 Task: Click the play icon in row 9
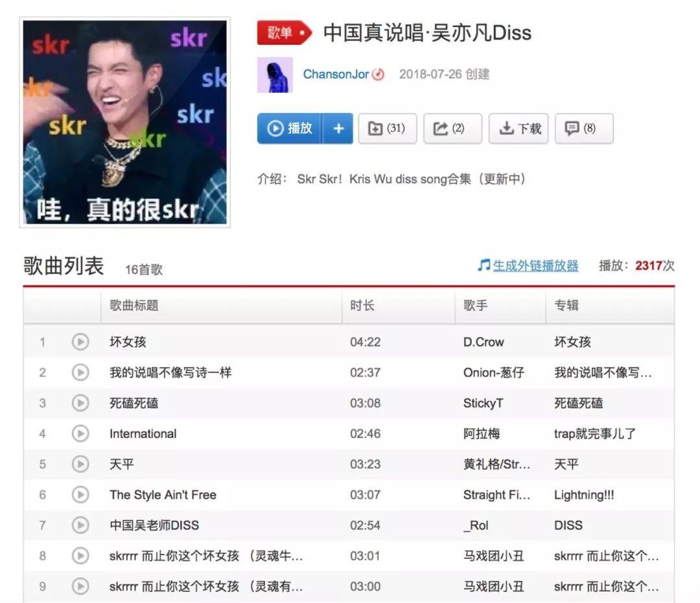[80, 586]
